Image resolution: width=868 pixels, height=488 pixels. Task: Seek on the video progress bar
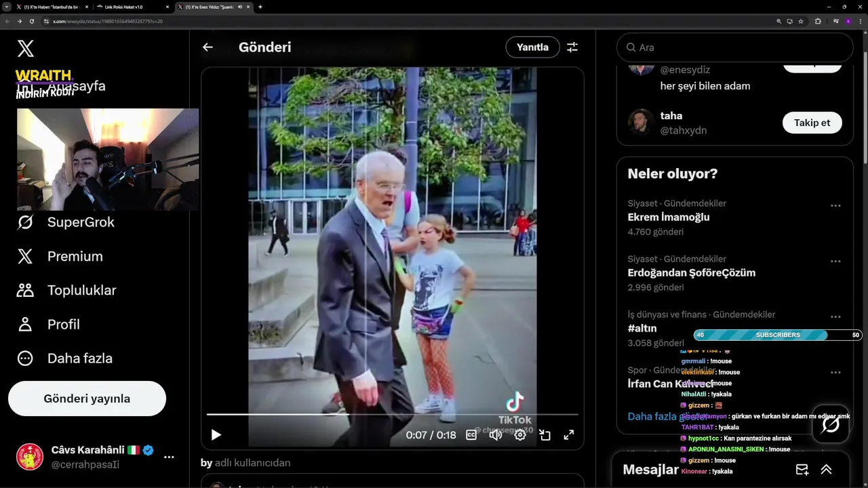tap(393, 414)
